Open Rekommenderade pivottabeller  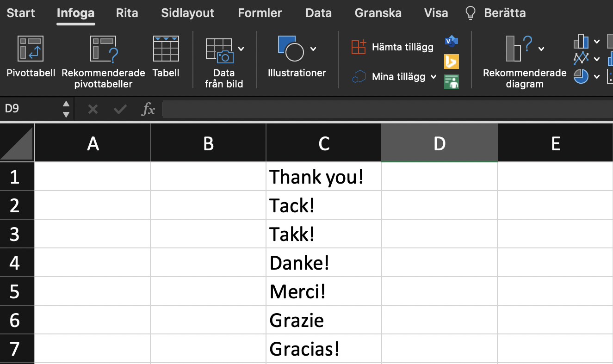pyautogui.click(x=103, y=49)
